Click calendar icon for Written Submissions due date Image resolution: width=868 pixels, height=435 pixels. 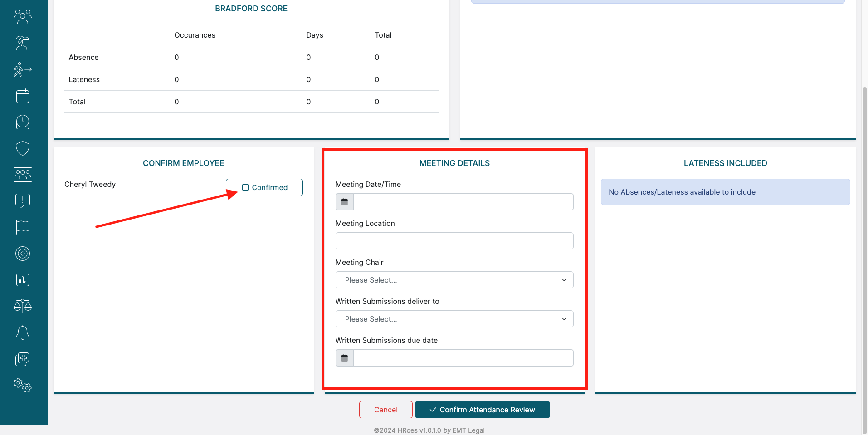pyautogui.click(x=345, y=358)
